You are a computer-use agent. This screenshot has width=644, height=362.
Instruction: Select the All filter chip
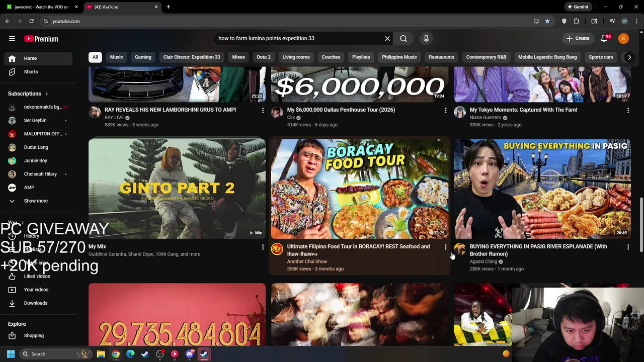(95, 57)
